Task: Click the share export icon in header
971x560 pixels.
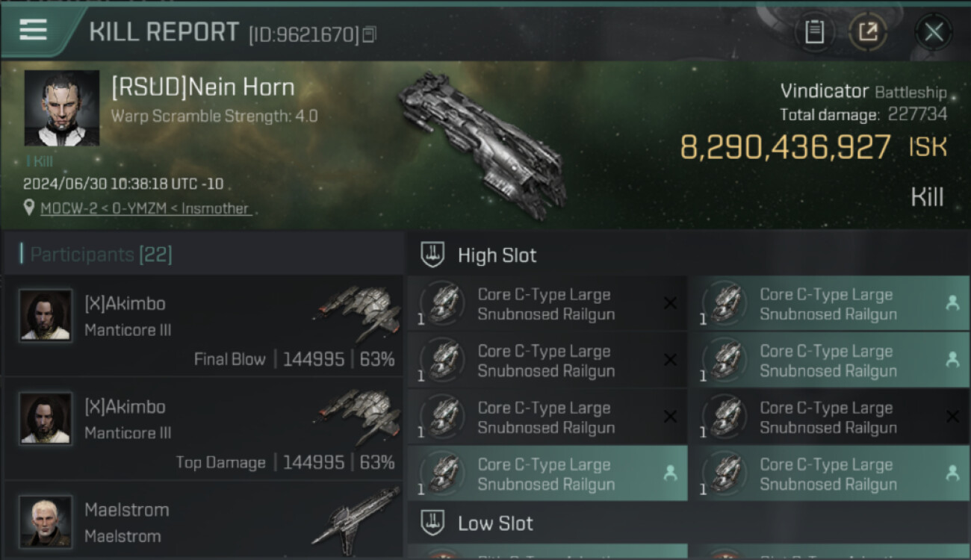Action: 868,32
